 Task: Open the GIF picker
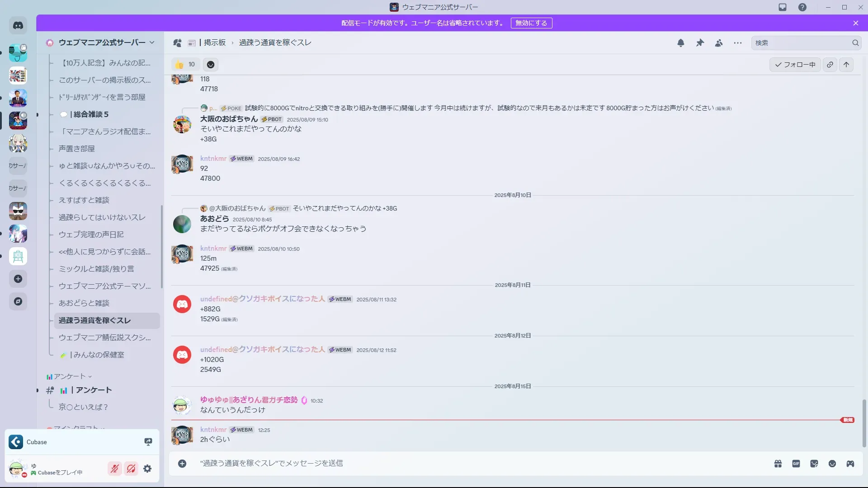(796, 464)
